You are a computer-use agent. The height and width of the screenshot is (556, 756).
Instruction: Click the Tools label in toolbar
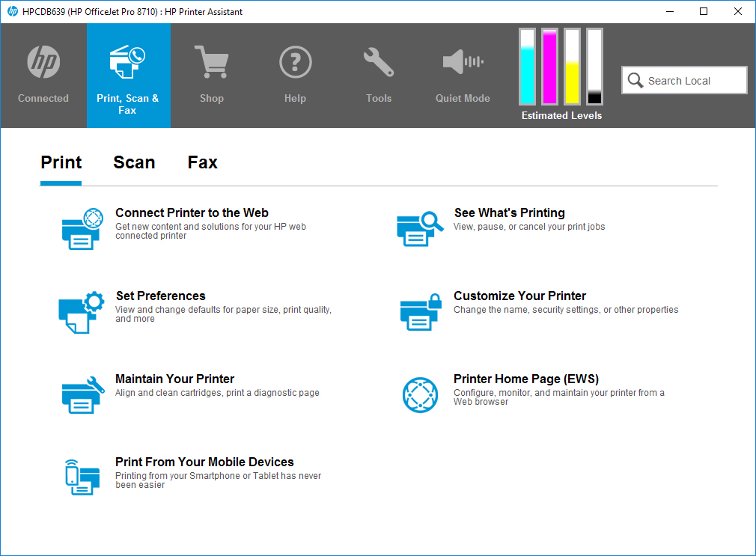click(379, 98)
